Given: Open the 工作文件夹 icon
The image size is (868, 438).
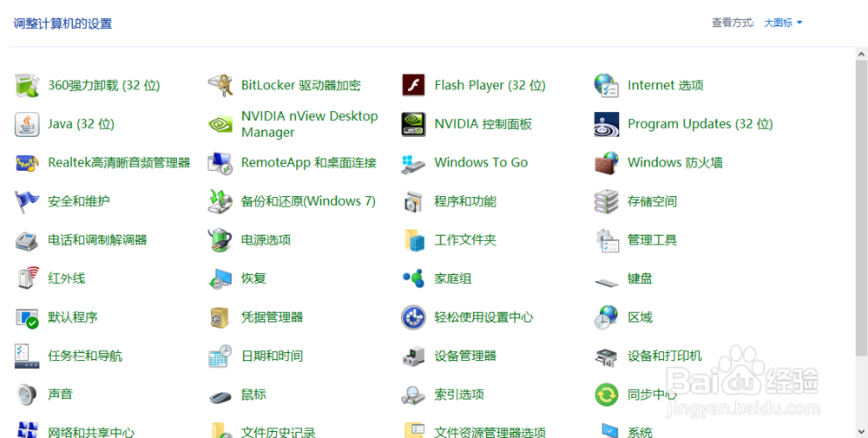Looking at the screenshot, I should 413,240.
